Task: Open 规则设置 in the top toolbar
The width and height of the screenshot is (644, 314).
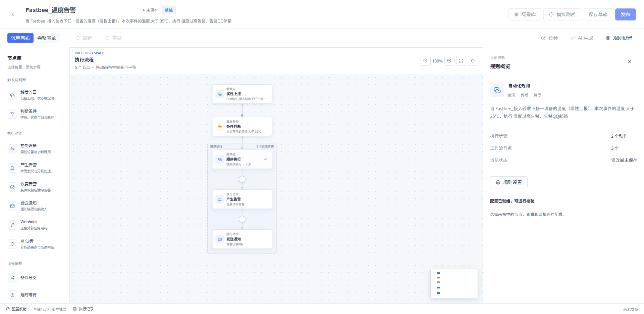Action: (x=619, y=38)
